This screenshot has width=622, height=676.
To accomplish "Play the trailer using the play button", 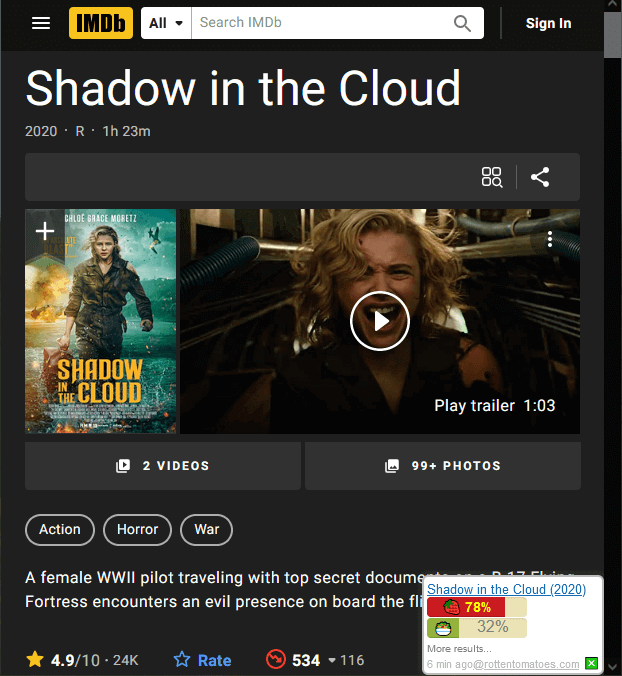I will tap(380, 321).
